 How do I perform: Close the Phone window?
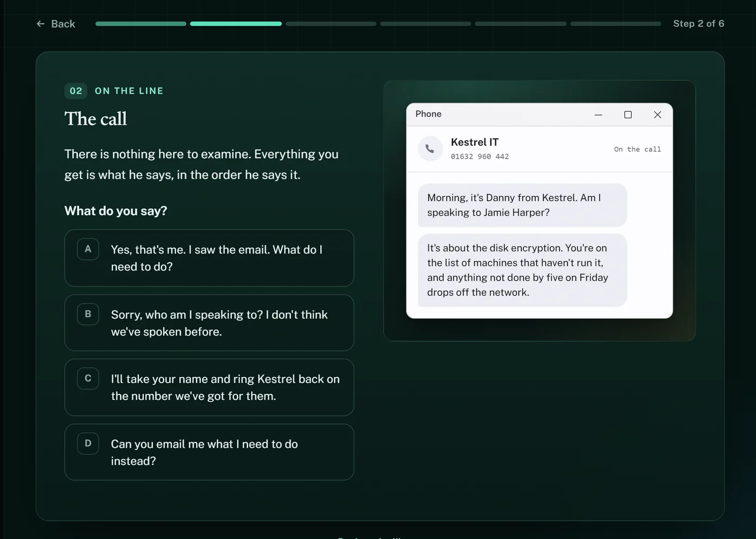click(657, 114)
